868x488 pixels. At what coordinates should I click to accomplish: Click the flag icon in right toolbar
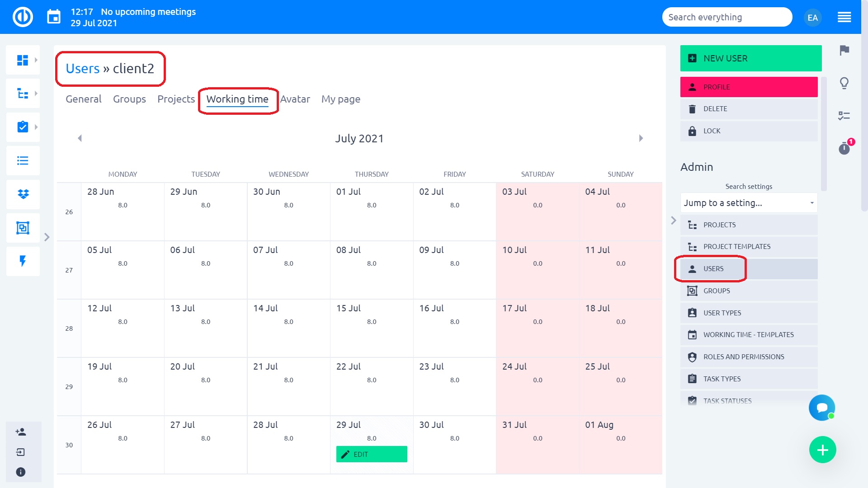pos(844,50)
